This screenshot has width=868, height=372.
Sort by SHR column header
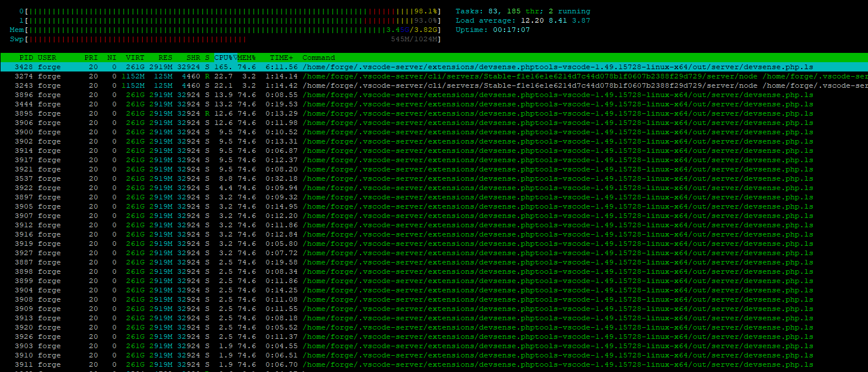point(192,58)
